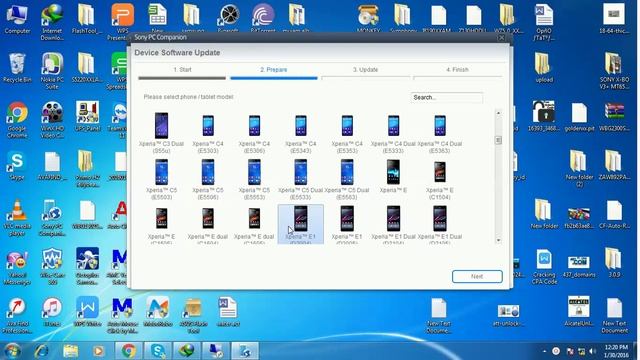Open the New folder (2) on desktop
The width and height of the screenshot is (640, 360).
point(579,169)
